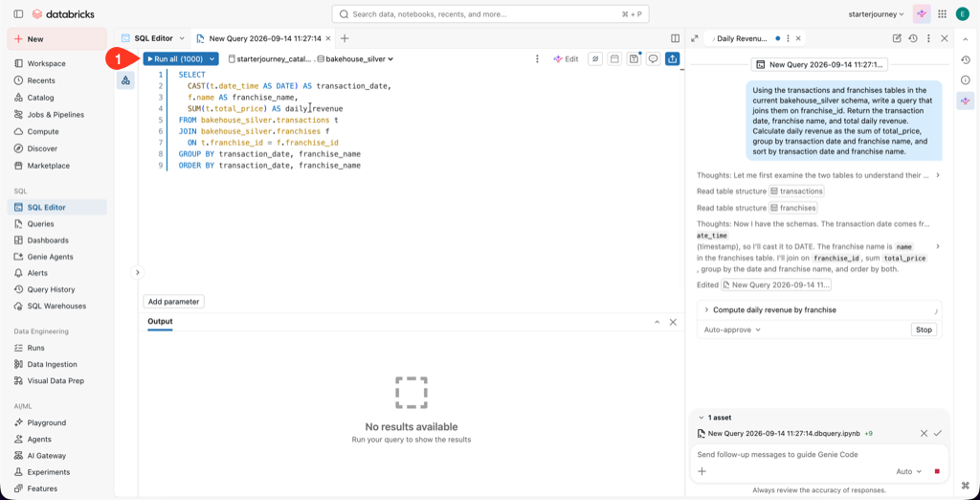Select the Genie assistant icon in right rail

point(965,101)
